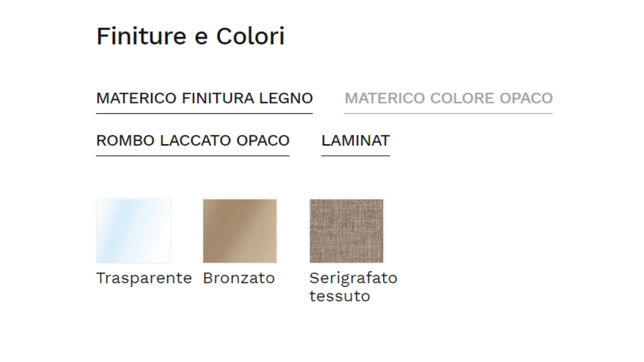Click the word COLORE in the greyed tab

coord(463,98)
